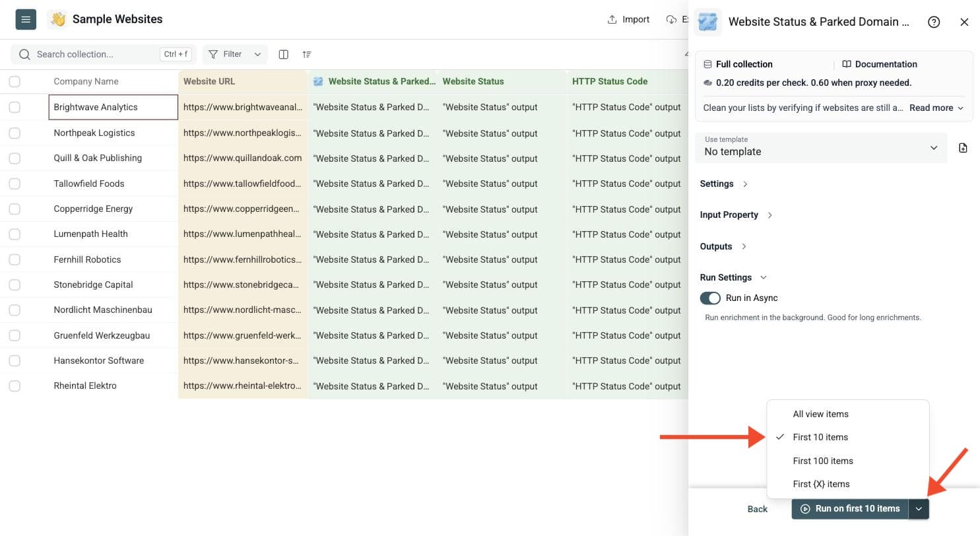This screenshot has width=980, height=536.
Task: Click the Import button
Action: point(628,19)
